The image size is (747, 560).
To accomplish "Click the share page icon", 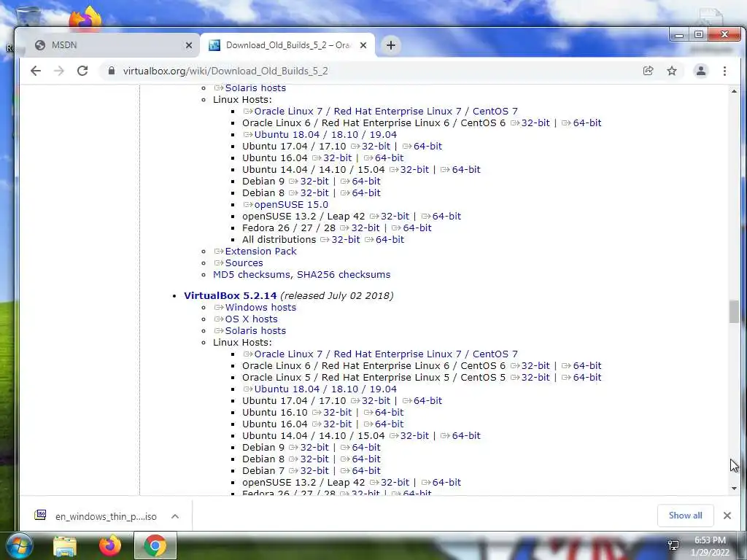I will coord(648,71).
